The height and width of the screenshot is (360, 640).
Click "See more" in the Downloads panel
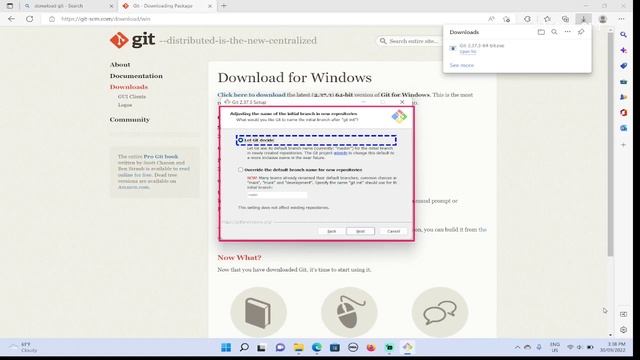click(x=462, y=65)
